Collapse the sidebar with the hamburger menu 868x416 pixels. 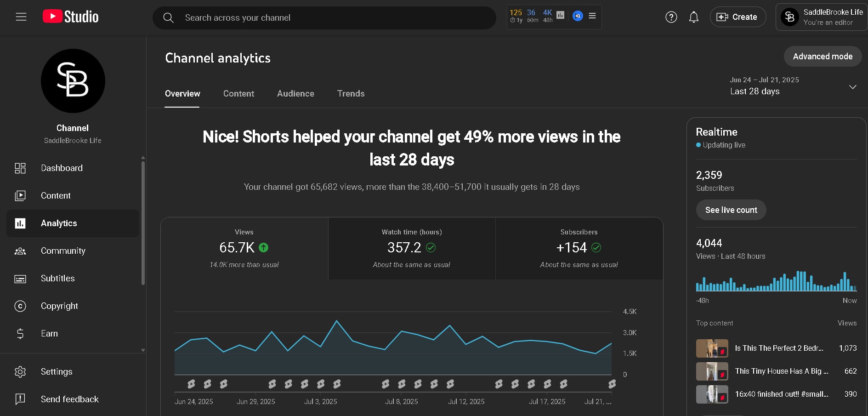tap(21, 17)
